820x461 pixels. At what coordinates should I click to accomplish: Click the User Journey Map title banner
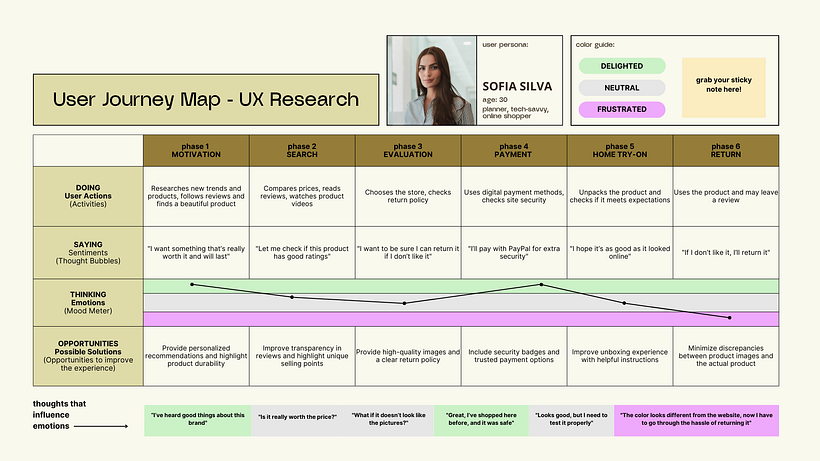coord(206,99)
